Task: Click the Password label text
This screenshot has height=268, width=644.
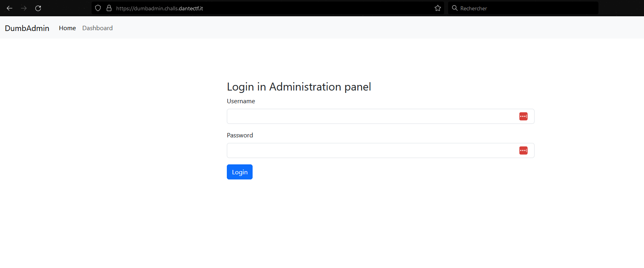Action: [x=240, y=135]
